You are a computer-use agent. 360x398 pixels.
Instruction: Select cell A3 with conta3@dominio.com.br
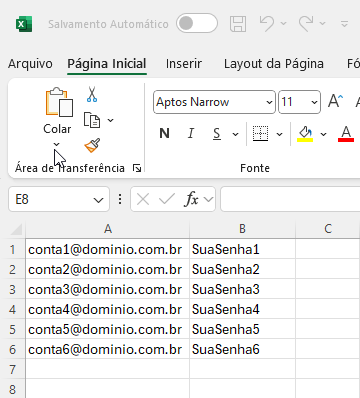(x=107, y=289)
